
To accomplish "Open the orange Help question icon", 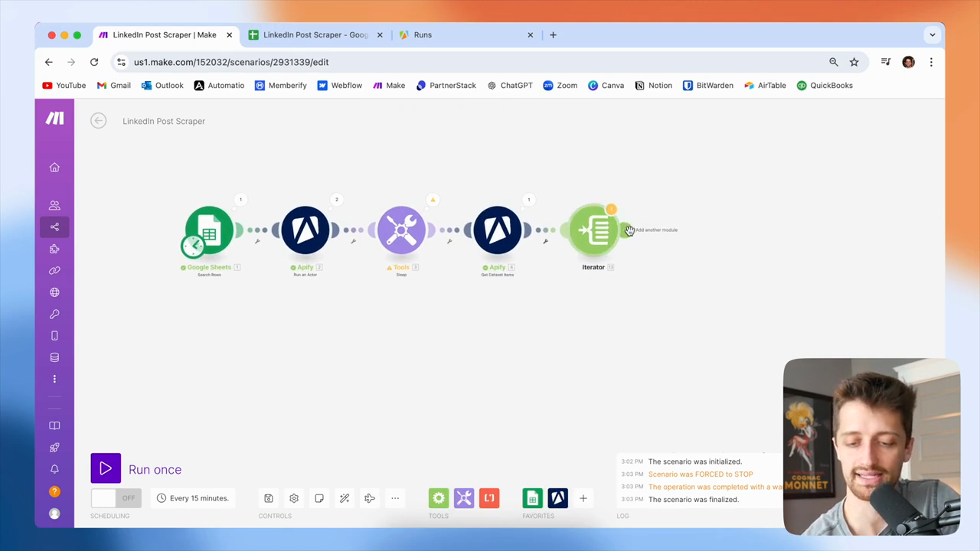I will (54, 491).
